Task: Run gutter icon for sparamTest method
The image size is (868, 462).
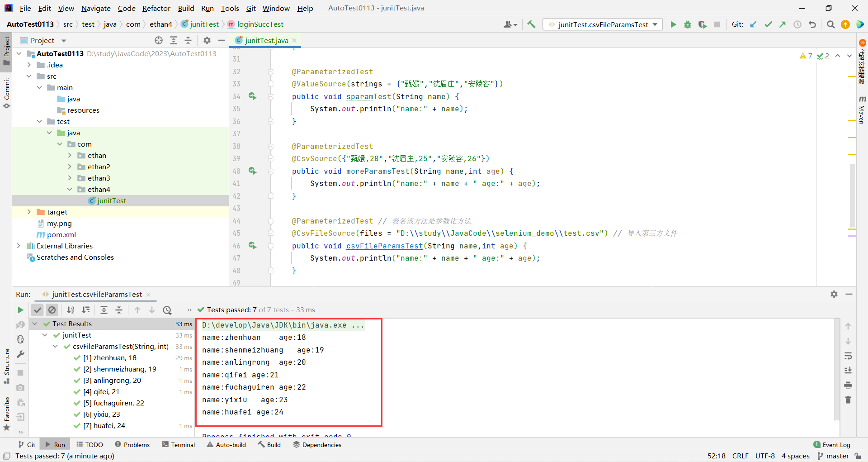Action: tap(252, 96)
